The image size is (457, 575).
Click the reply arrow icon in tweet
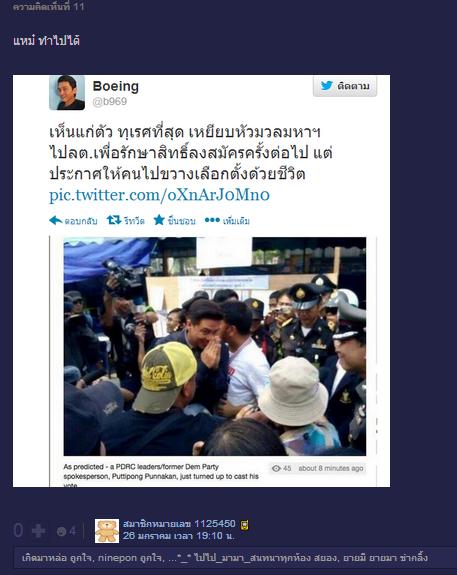55,220
